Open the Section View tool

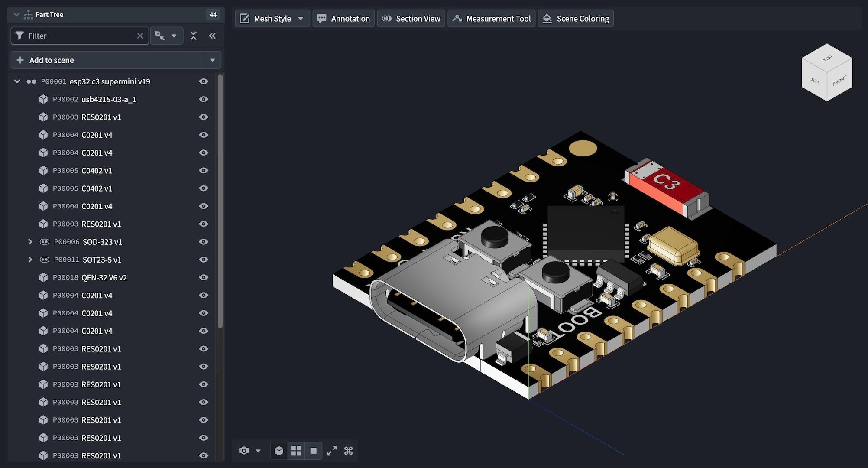coord(411,19)
